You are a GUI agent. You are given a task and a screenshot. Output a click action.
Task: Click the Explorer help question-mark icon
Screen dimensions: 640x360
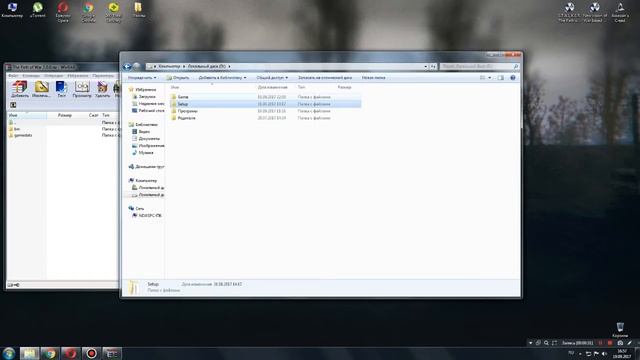pyautogui.click(x=513, y=78)
